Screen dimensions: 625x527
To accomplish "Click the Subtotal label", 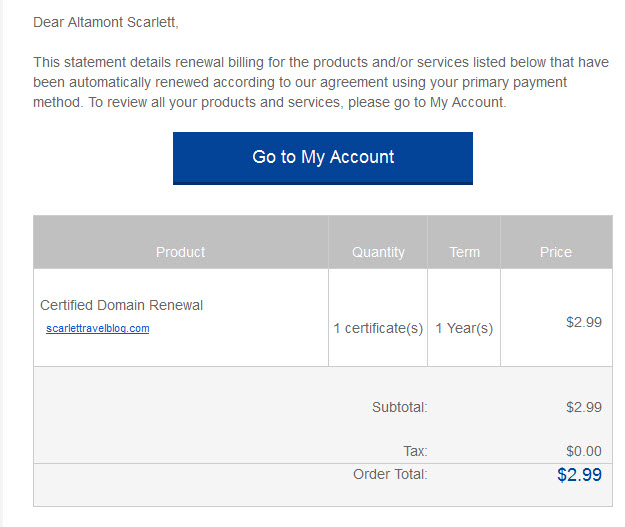I will (x=400, y=407).
